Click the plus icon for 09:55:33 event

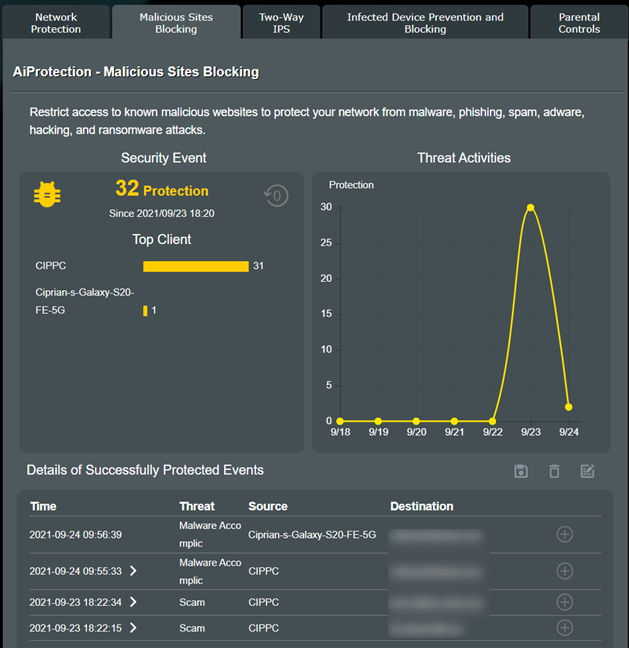pos(565,571)
